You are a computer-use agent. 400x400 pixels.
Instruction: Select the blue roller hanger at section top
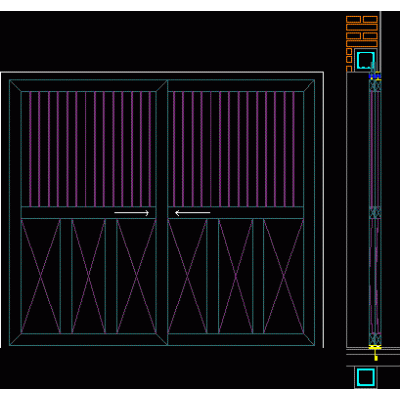pos(375,76)
